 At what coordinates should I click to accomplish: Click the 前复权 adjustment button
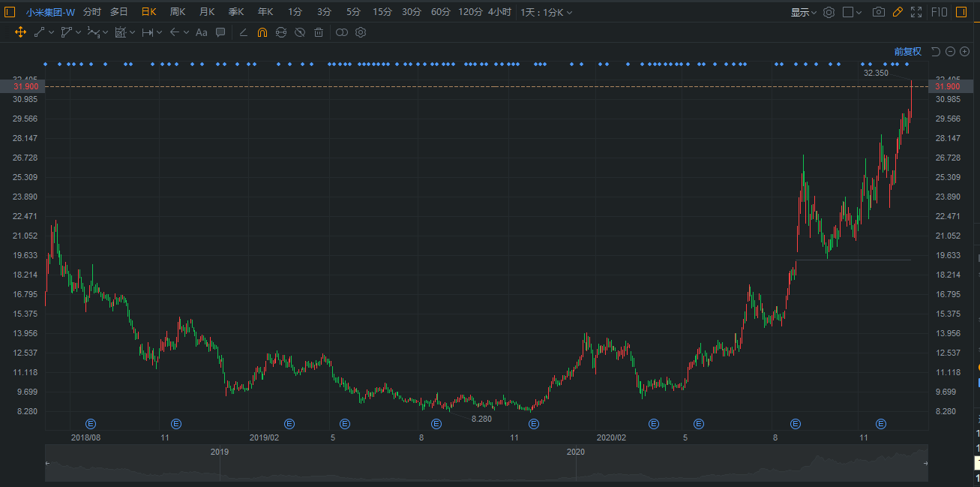click(x=907, y=51)
